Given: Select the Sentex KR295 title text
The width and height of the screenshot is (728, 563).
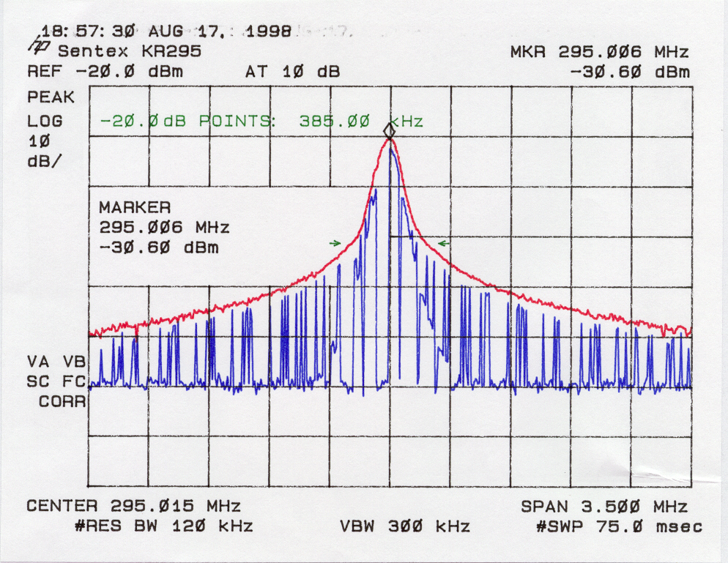Looking at the screenshot, I should click(129, 52).
